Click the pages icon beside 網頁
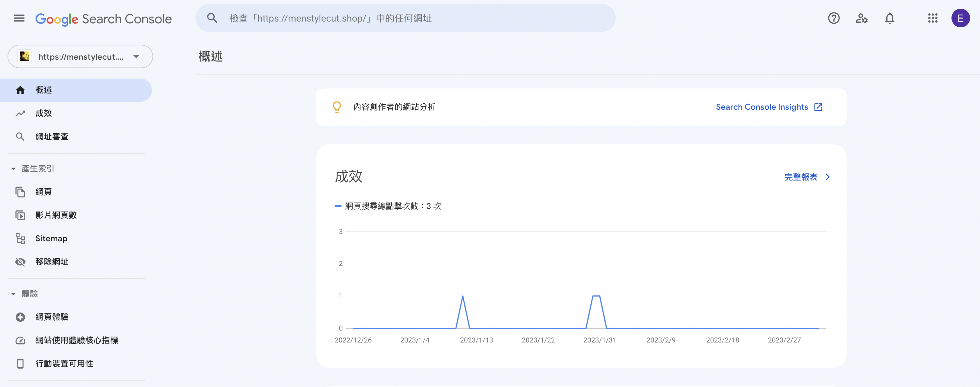This screenshot has width=980, height=387. (20, 192)
